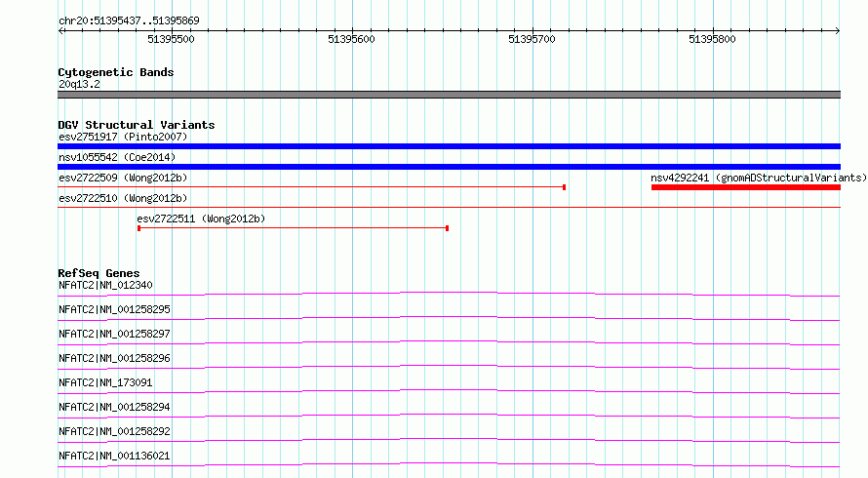868x478 pixels.
Task: Click the magenta intron line of NM_012340
Action: click(x=449, y=294)
